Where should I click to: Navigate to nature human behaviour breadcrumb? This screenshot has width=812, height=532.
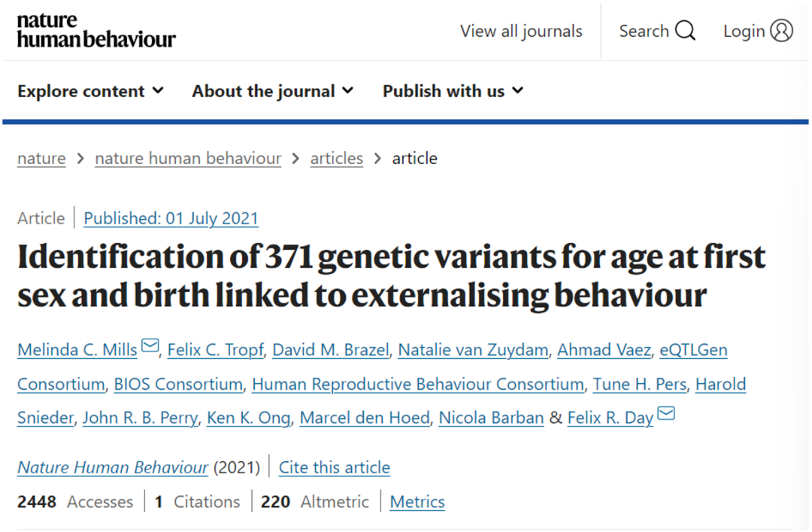pos(188,159)
